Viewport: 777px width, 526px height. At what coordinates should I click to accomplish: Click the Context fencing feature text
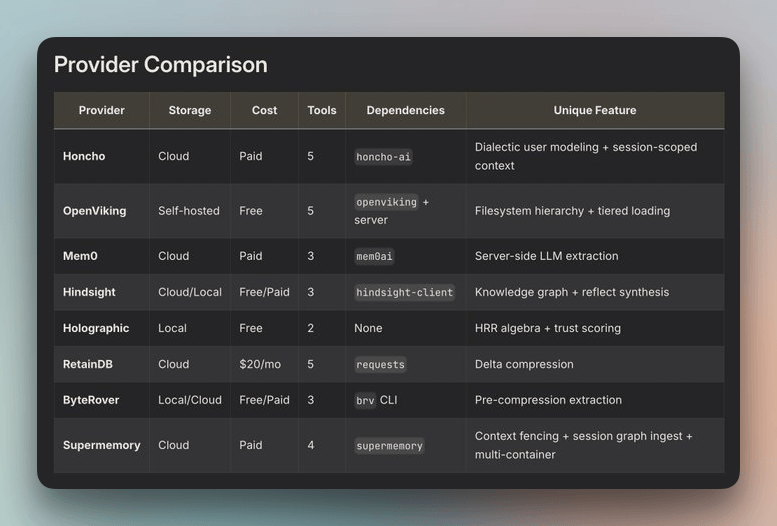coord(583,445)
